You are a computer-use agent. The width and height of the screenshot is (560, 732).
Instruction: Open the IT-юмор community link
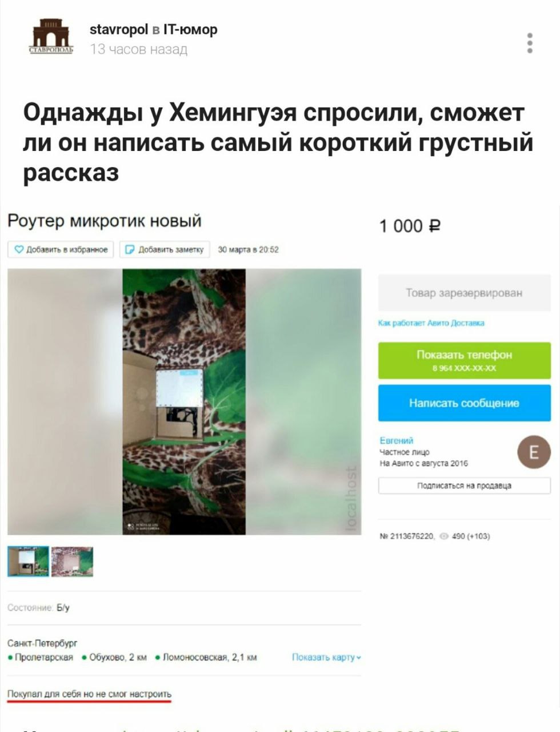coord(190,29)
